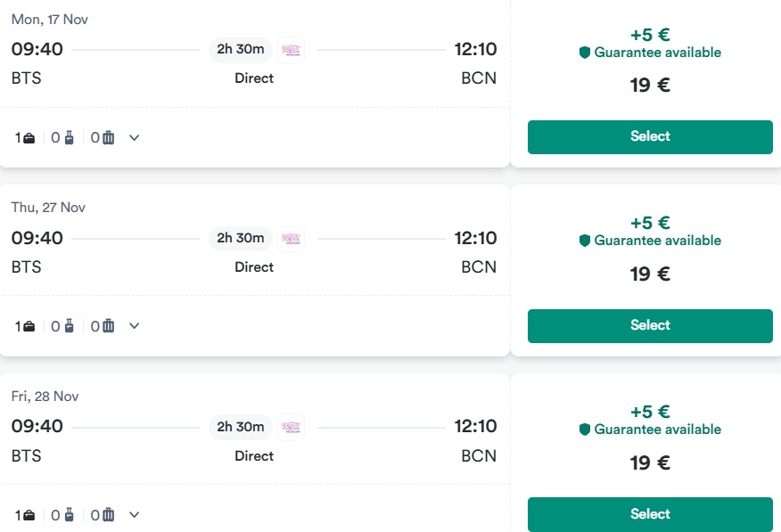Click cabin bag icon for 17 Nov flight

click(70, 138)
